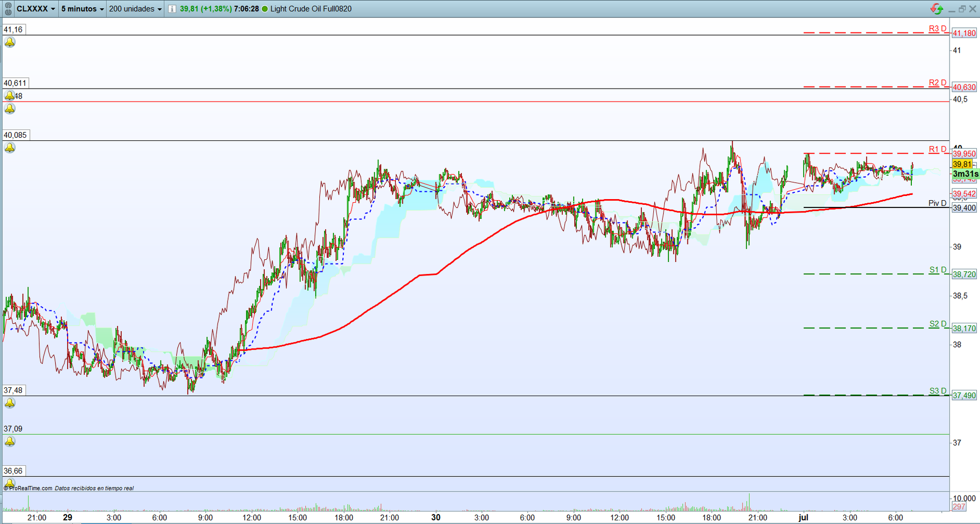Select the alert bell under the 40,085 line
Screen dimensions: 980x524
[10, 148]
